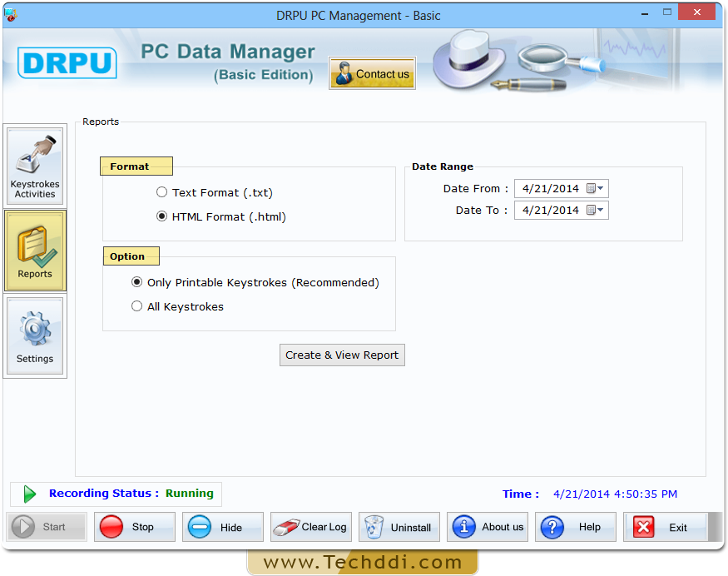This screenshot has width=728, height=576.
Task: Click the Recording Status Running text
Action: (x=131, y=494)
